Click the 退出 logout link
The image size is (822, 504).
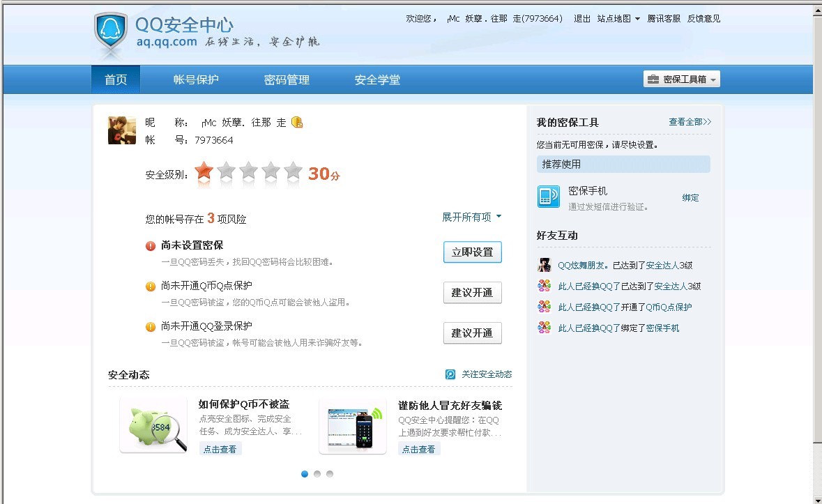point(582,18)
